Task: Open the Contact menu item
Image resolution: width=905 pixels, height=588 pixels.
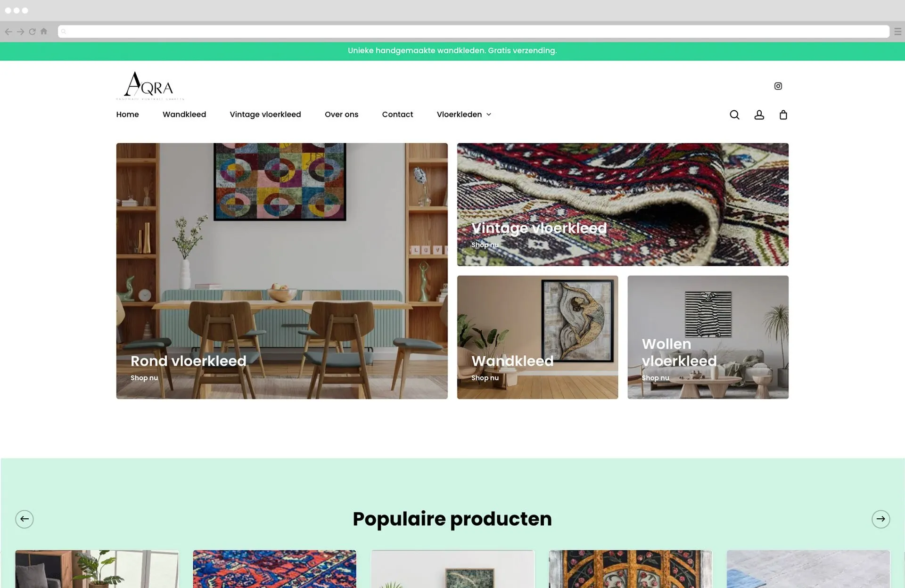Action: (x=397, y=114)
